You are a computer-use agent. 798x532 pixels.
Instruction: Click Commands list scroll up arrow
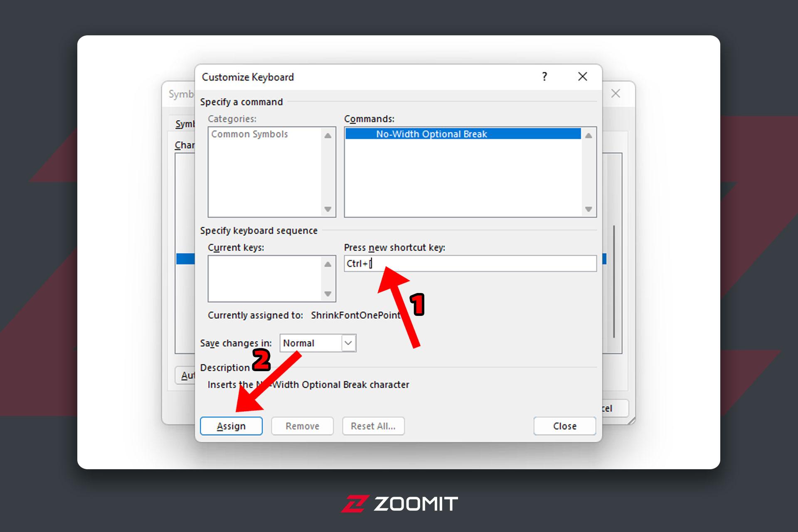point(589,135)
